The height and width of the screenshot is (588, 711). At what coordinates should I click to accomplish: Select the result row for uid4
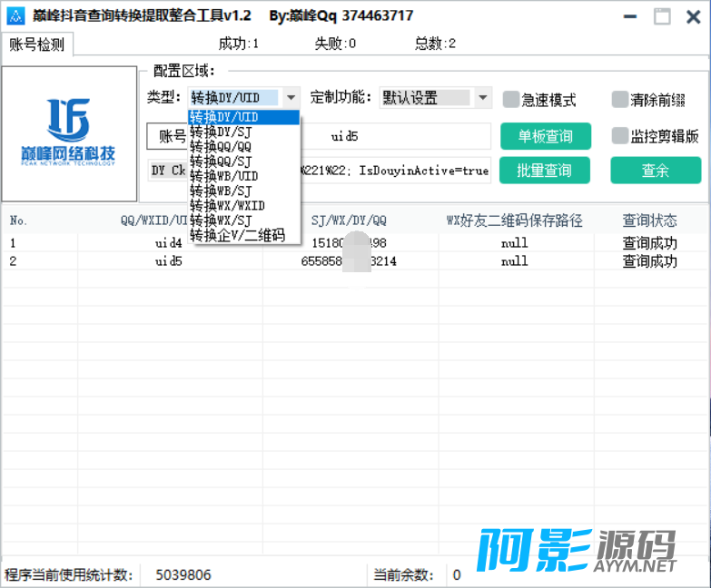354,243
